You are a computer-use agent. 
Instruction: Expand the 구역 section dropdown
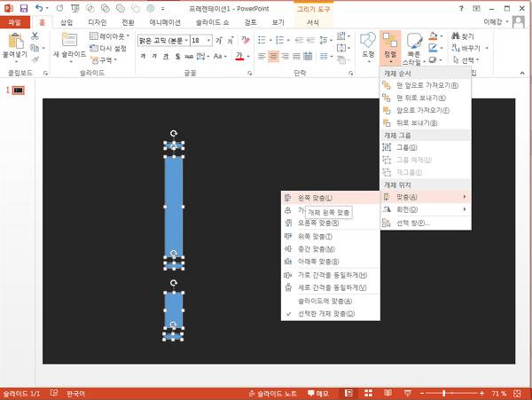[x=104, y=60]
